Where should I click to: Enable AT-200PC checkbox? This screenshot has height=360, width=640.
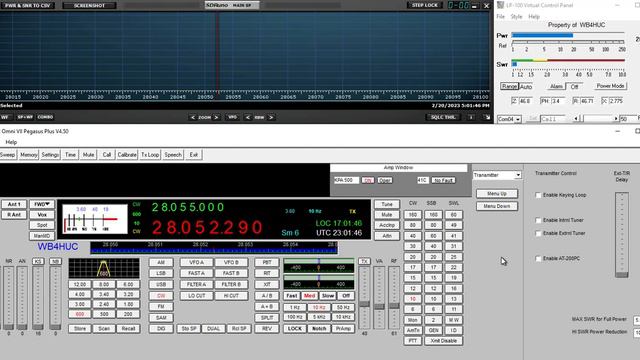[x=538, y=259]
